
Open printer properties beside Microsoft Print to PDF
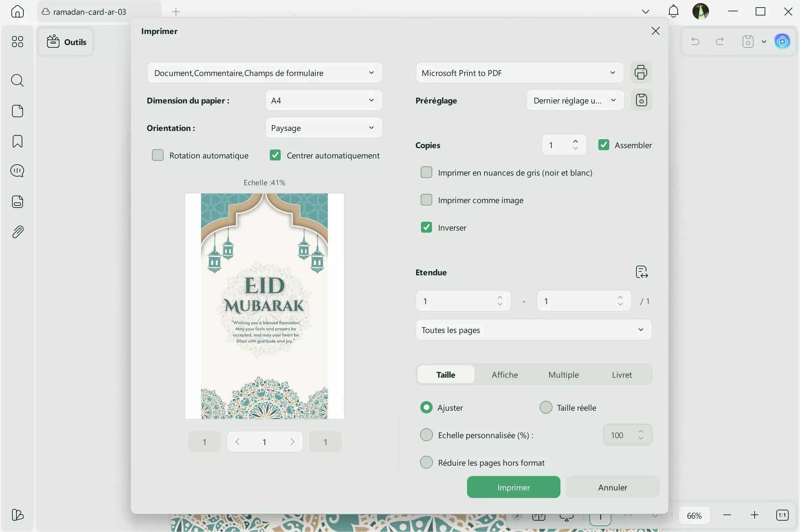641,73
